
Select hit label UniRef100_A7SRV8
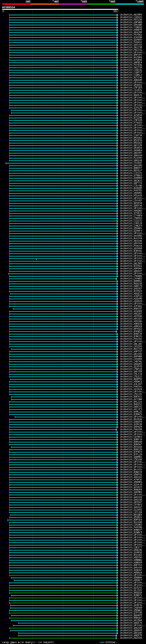click(x=131, y=60)
